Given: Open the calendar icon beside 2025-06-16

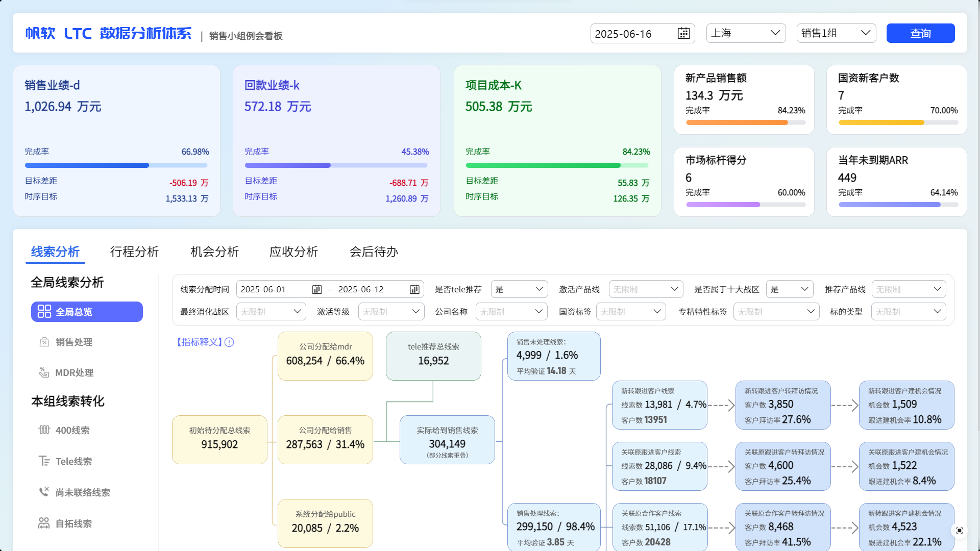Looking at the screenshot, I should [x=683, y=34].
